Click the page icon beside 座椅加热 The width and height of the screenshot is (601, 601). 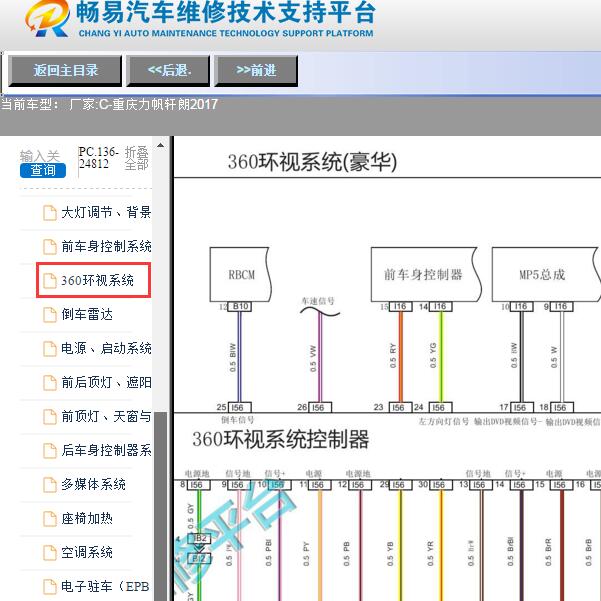(49, 519)
